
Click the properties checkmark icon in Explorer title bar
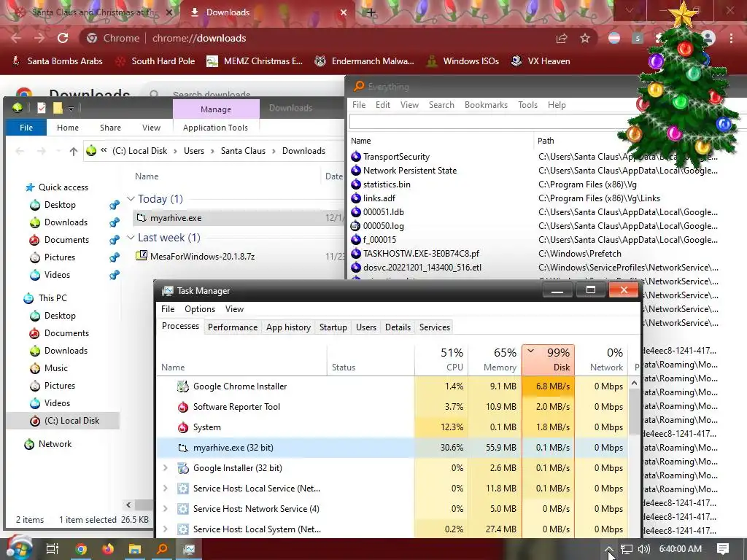click(x=42, y=108)
